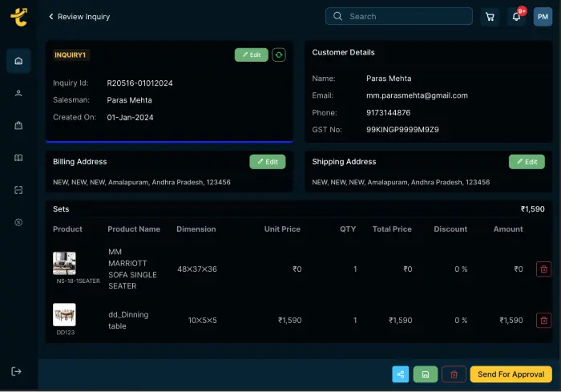Select inquiry ID R20516-01012024

click(x=139, y=83)
